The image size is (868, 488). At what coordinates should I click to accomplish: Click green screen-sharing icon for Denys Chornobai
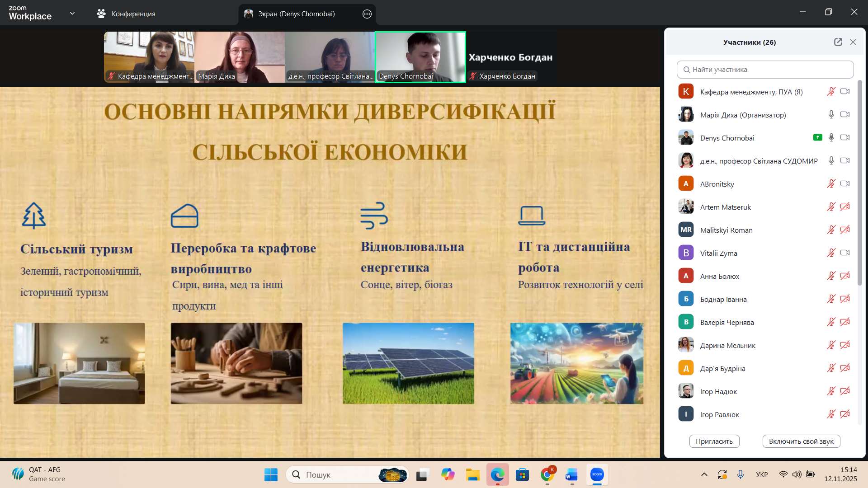point(817,137)
